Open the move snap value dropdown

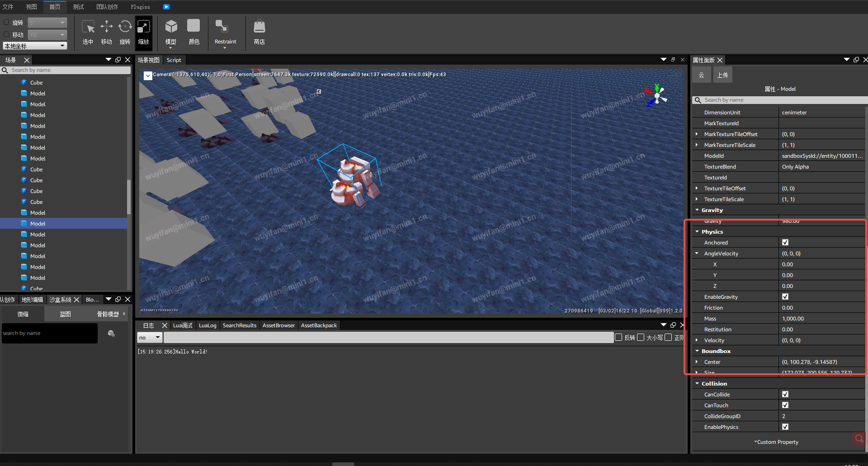coord(47,34)
